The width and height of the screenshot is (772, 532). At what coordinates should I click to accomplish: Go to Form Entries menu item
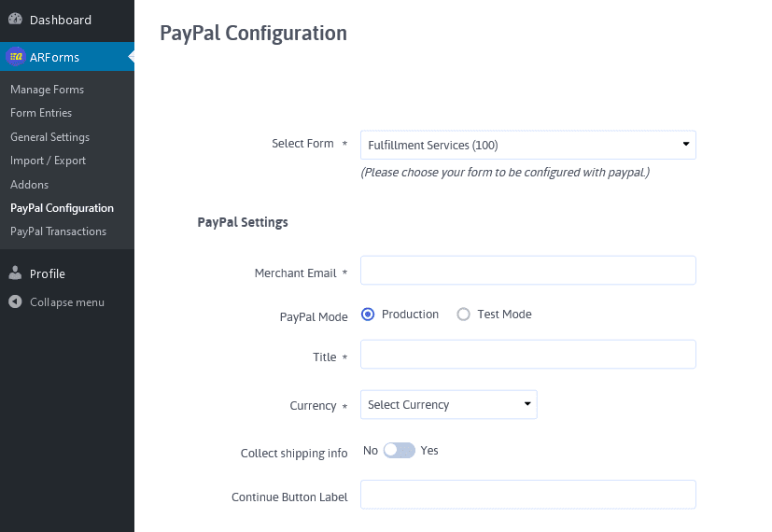tap(41, 113)
